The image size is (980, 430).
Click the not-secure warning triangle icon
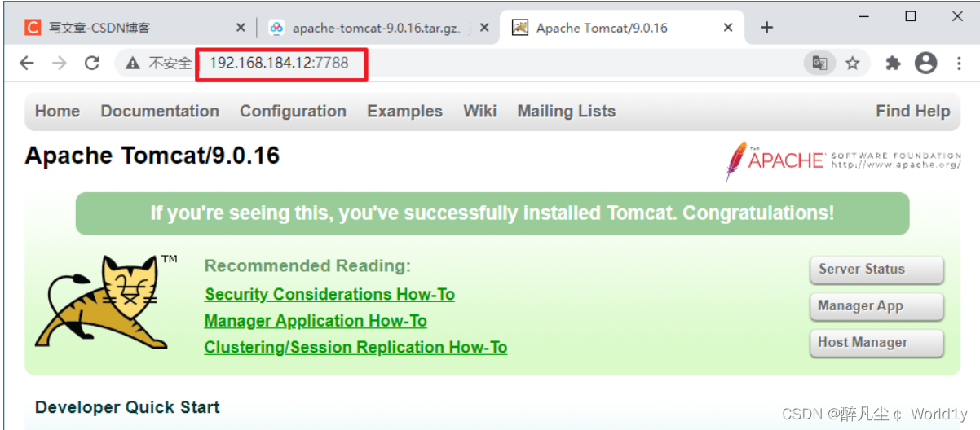pyautogui.click(x=132, y=63)
